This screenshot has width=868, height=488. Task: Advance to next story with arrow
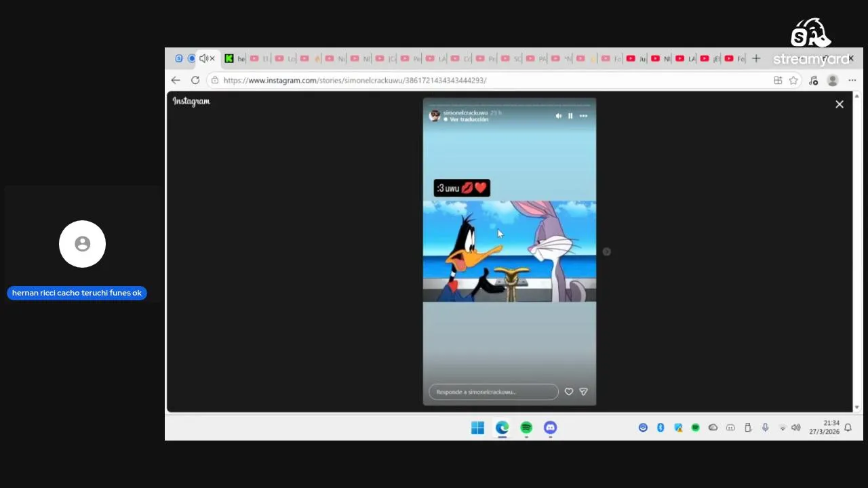(606, 251)
